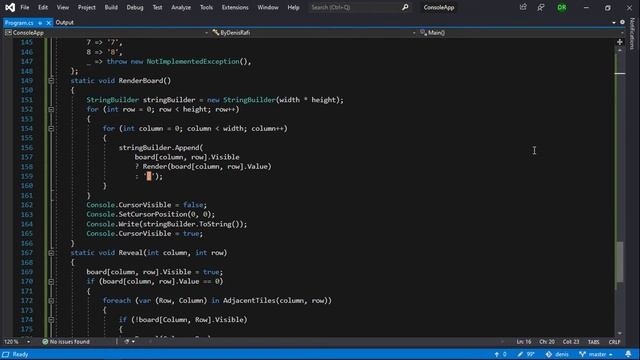Click the CRLF line ending indicator
This screenshot has height=360, width=640.
point(614,342)
